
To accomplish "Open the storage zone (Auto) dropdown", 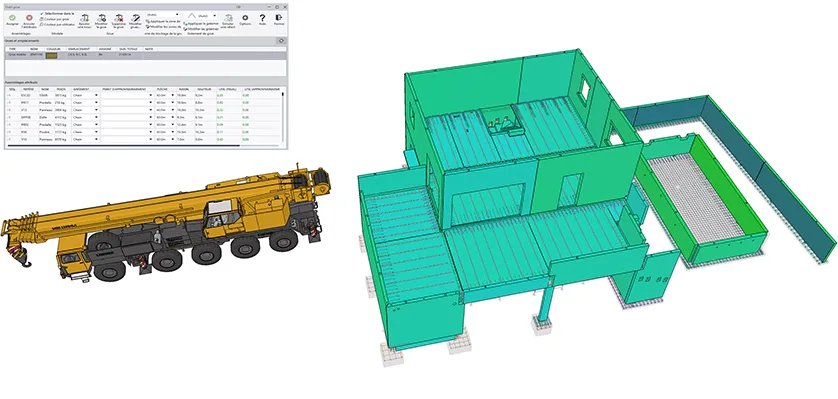I will pos(162,14).
